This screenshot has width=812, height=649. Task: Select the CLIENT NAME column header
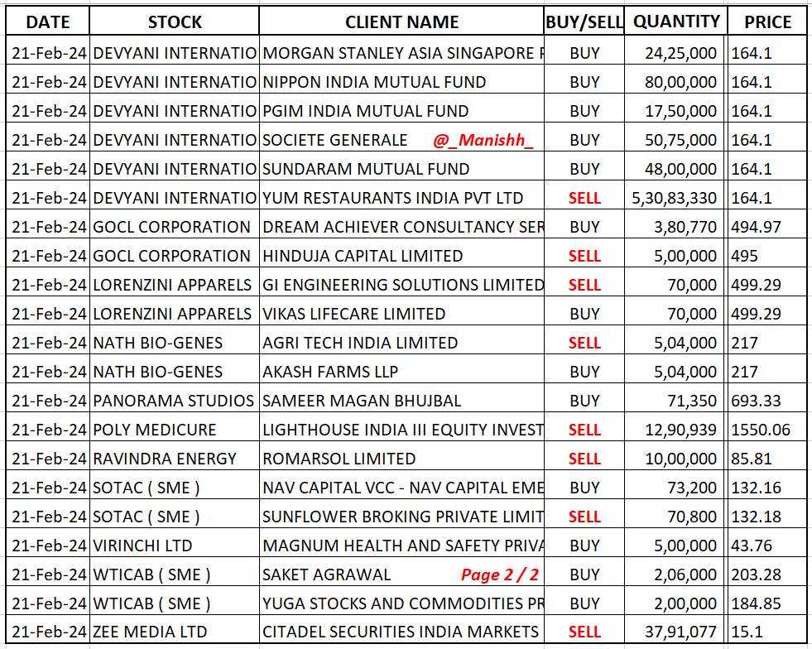coord(401,22)
